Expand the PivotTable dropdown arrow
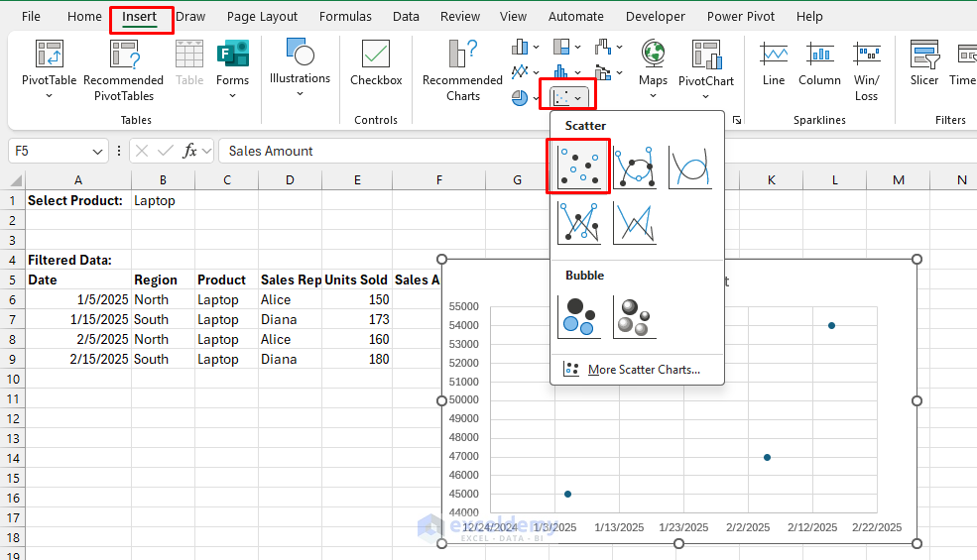The image size is (977, 560). tap(49, 96)
